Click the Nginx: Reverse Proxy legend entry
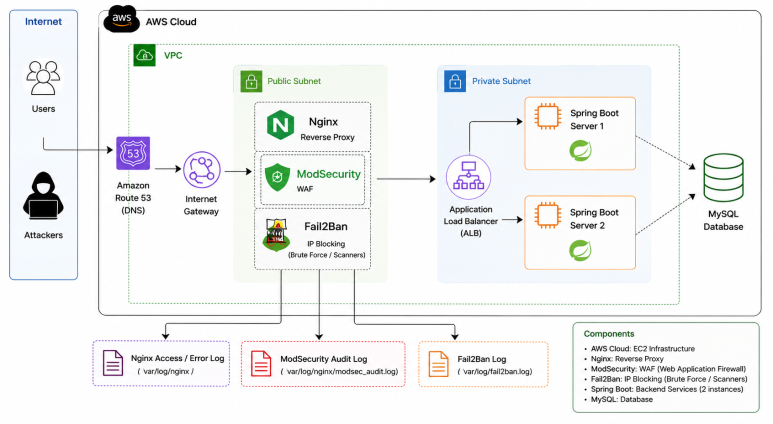773x424 pixels. point(627,358)
